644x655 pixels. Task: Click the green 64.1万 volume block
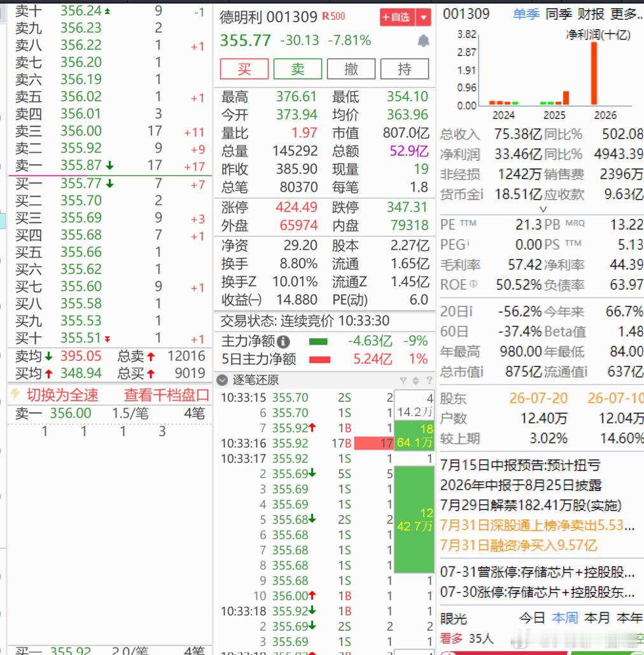[414, 436]
